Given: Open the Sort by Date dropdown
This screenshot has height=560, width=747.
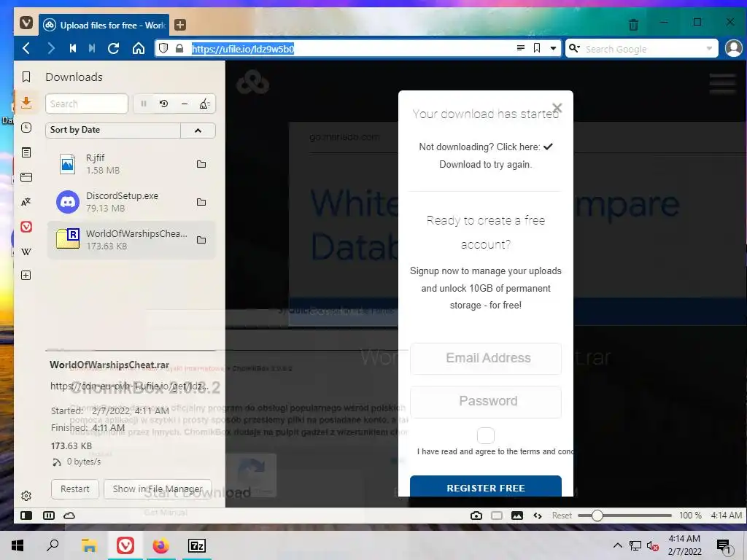Looking at the screenshot, I should point(113,130).
